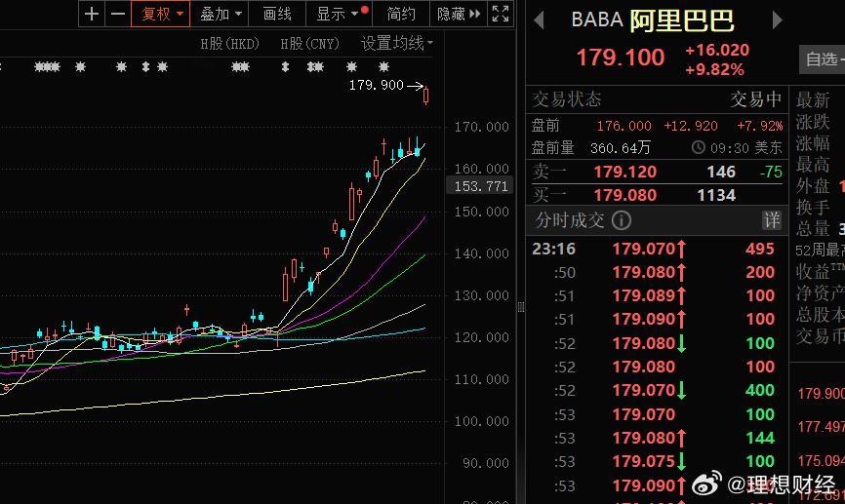Screen dimensions: 845x504
Task: Click trade volume 400
Action: 760,390
